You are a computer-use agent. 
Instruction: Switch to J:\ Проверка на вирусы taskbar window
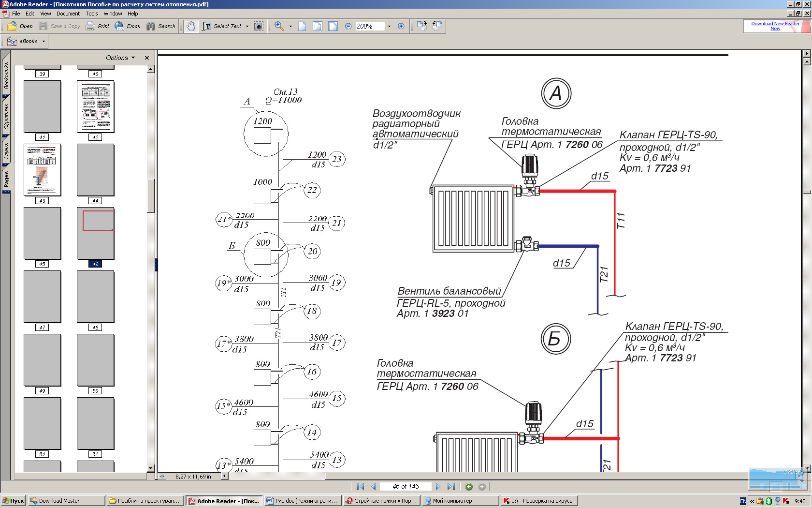tap(539, 501)
